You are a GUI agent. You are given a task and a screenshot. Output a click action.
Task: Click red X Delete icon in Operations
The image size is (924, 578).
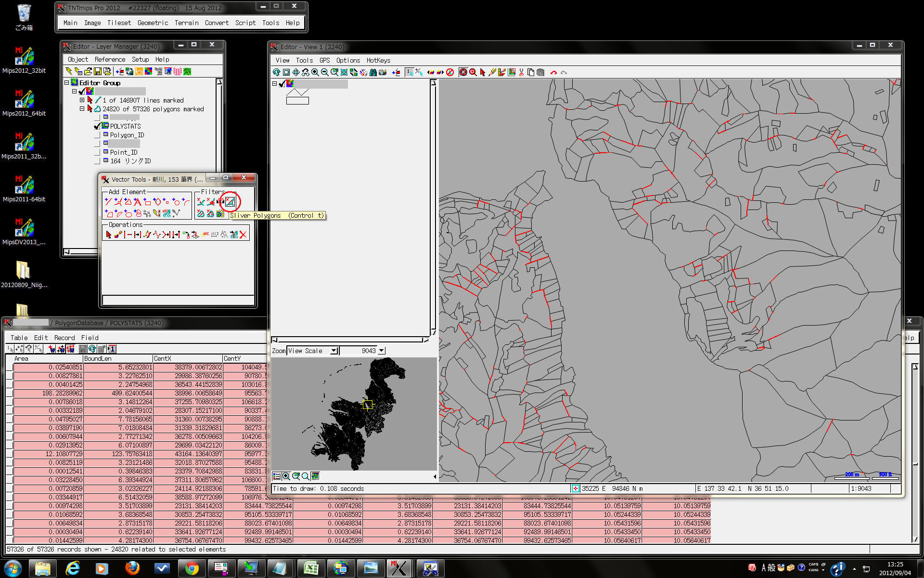point(243,235)
